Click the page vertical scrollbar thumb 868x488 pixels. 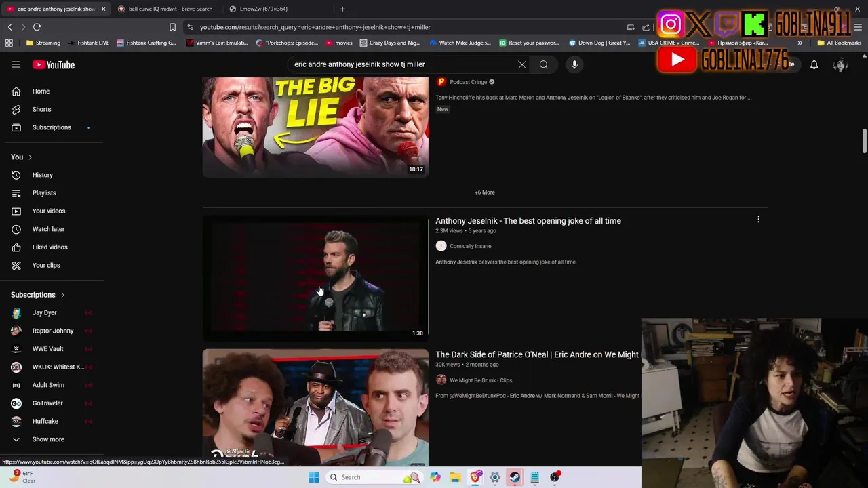864,141
